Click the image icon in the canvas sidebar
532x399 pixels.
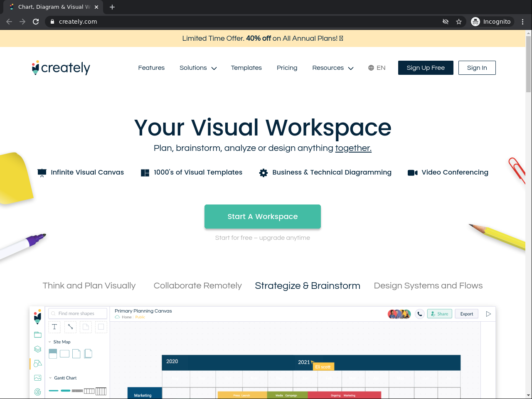[x=38, y=378]
